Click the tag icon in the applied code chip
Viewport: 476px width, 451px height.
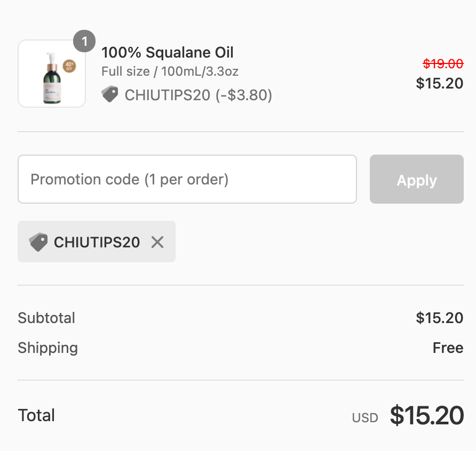38,242
